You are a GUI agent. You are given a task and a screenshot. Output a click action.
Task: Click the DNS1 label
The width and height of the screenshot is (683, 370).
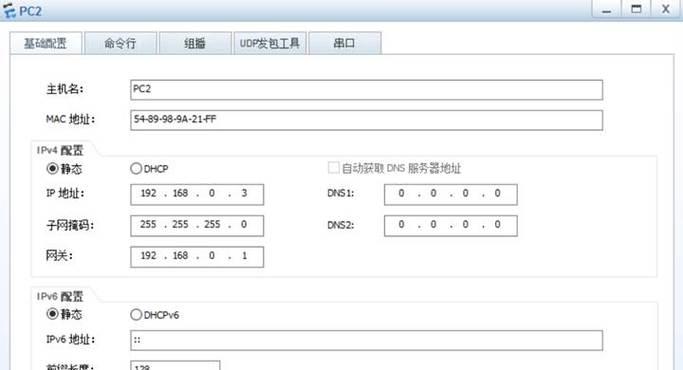341,193
